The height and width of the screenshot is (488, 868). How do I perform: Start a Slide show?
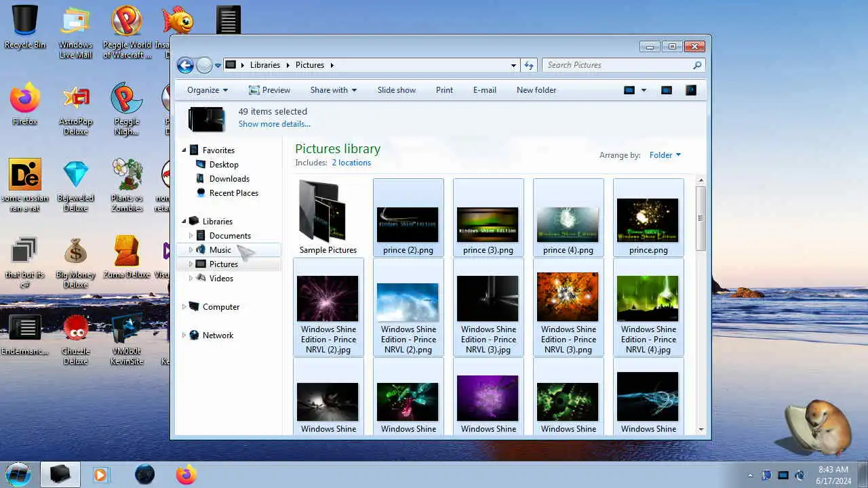click(x=397, y=90)
